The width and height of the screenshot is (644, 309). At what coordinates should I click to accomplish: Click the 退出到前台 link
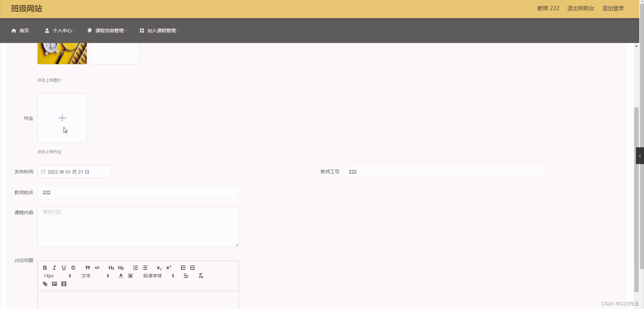tap(581, 8)
